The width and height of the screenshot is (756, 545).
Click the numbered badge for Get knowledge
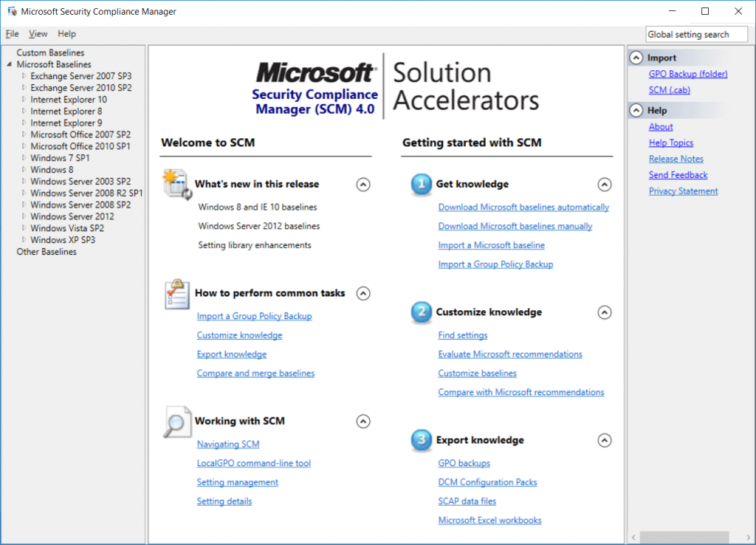pos(421,185)
